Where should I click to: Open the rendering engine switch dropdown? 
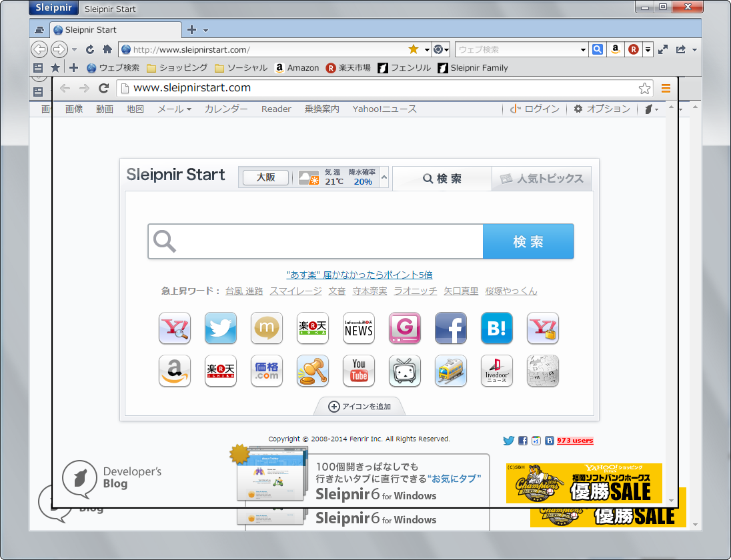(x=441, y=49)
